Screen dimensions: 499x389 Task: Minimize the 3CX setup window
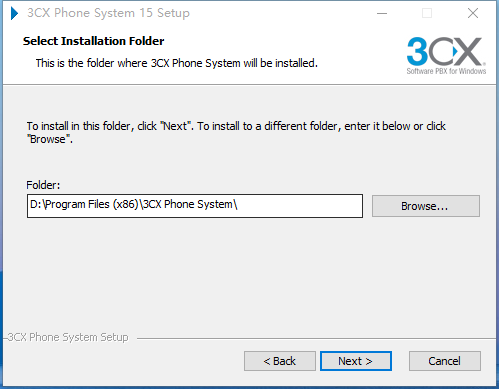click(382, 13)
